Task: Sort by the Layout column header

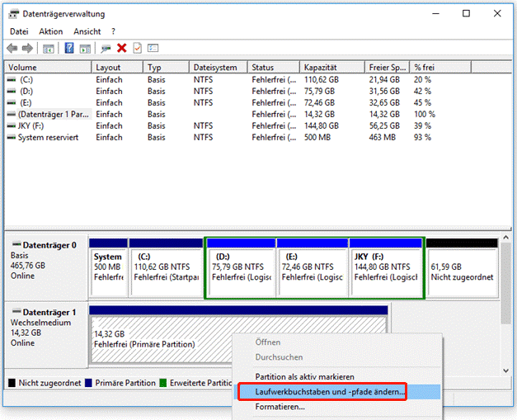Action: pyautogui.click(x=117, y=68)
